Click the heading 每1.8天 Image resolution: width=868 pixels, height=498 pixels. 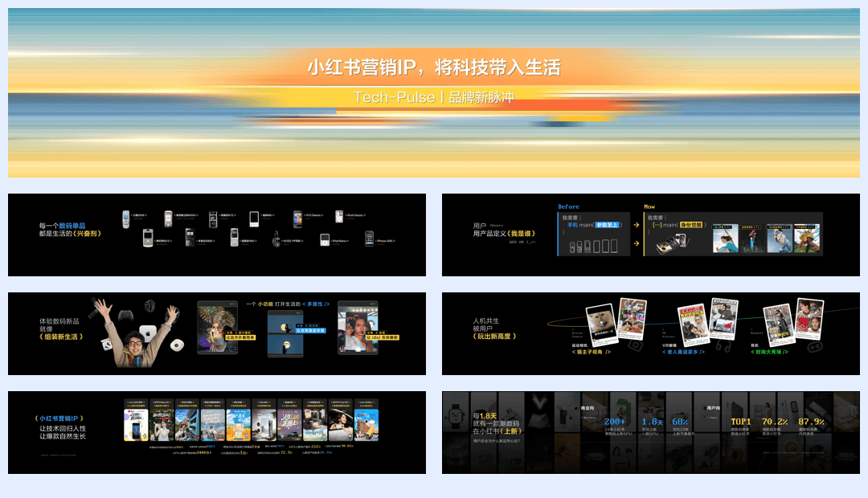[485, 415]
